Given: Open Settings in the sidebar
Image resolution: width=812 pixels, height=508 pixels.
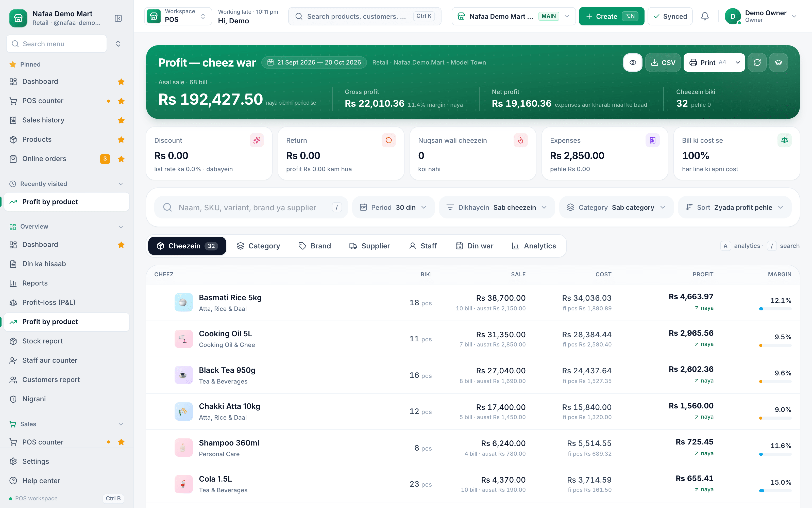Looking at the screenshot, I should 66,461.
